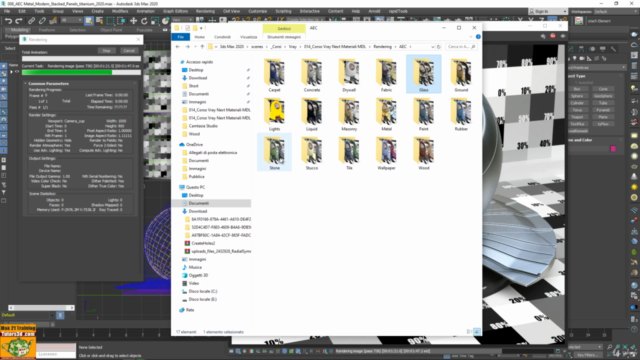Switch to the Modeling ribbon tab
The width and height of the screenshot is (640, 360).
[20, 30]
